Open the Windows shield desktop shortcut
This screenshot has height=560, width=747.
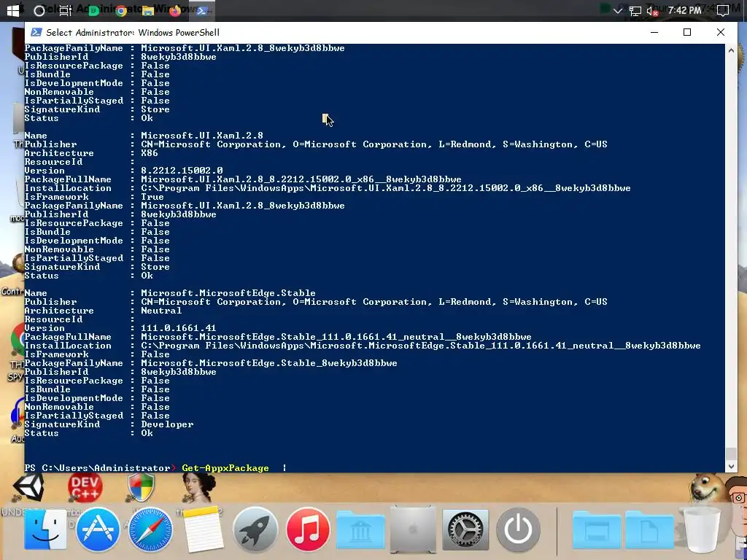[x=142, y=488]
